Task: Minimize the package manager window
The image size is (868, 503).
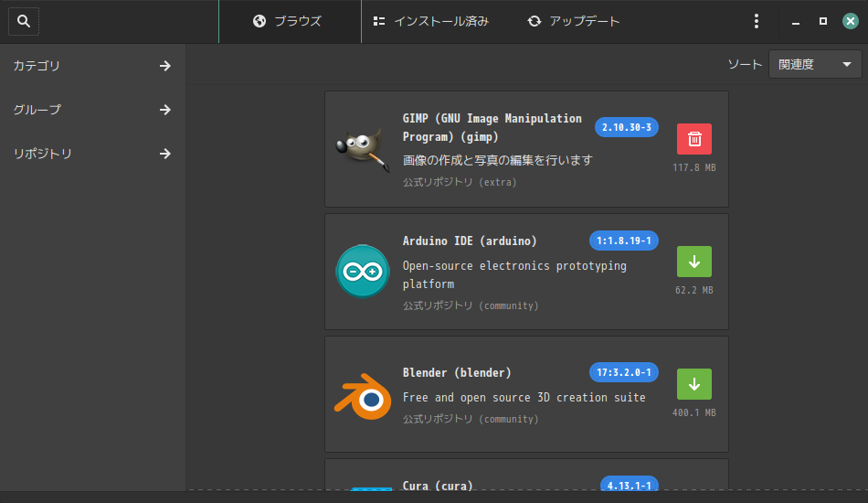Action: (796, 22)
